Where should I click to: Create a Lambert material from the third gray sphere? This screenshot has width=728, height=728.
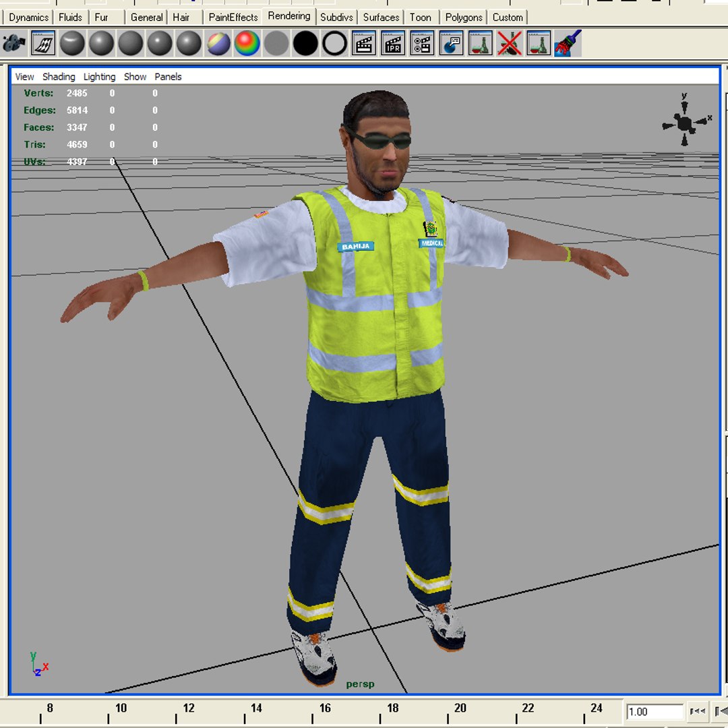(131, 44)
